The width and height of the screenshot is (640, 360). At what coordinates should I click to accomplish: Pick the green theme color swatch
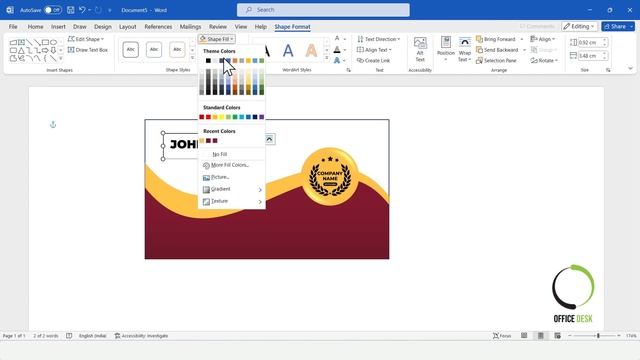point(262,61)
